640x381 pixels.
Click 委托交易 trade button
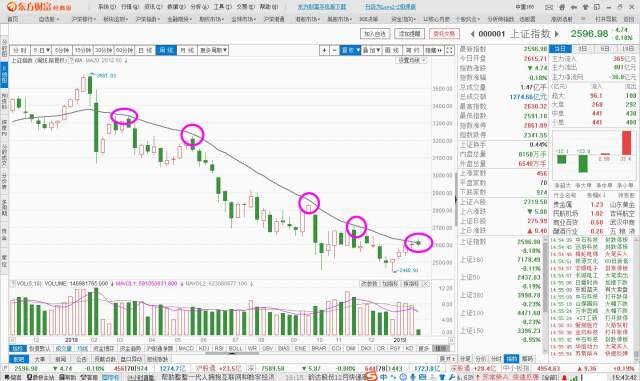point(444,34)
